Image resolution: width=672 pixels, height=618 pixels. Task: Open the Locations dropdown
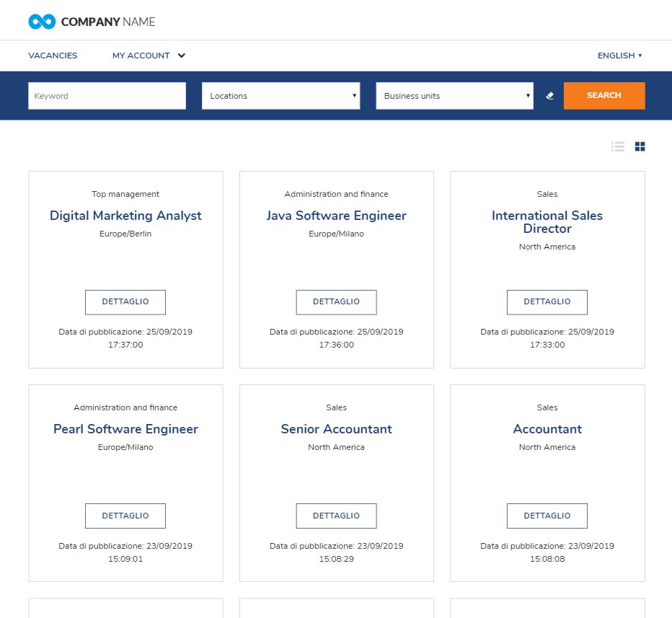tap(280, 95)
